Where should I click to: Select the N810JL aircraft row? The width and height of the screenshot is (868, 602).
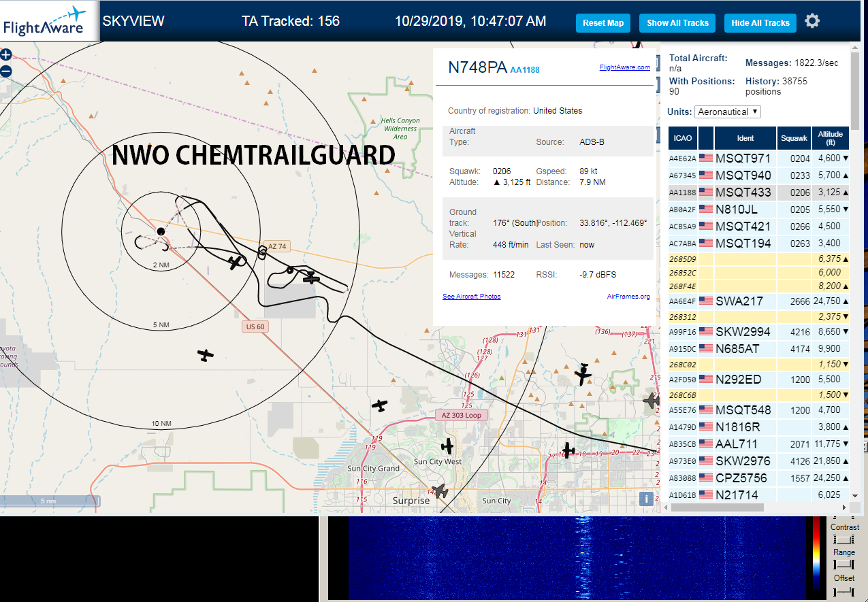[759, 209]
